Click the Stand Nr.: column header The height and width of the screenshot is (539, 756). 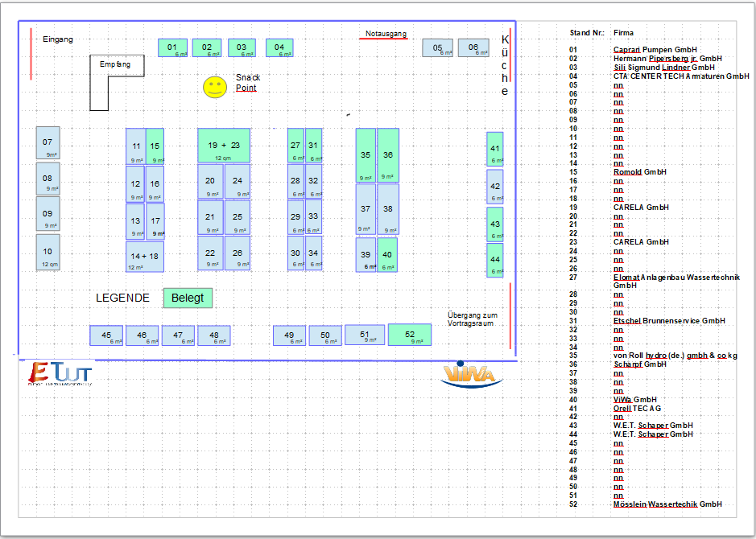[x=587, y=33]
